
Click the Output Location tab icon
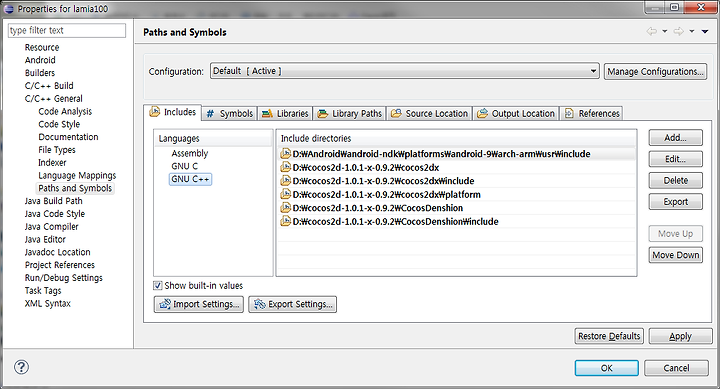483,113
